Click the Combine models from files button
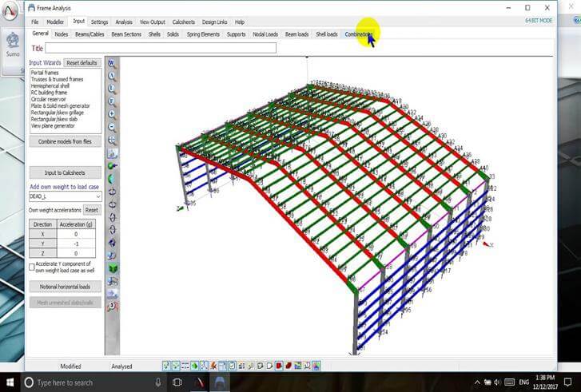This screenshot has height=392, width=581. [x=65, y=141]
